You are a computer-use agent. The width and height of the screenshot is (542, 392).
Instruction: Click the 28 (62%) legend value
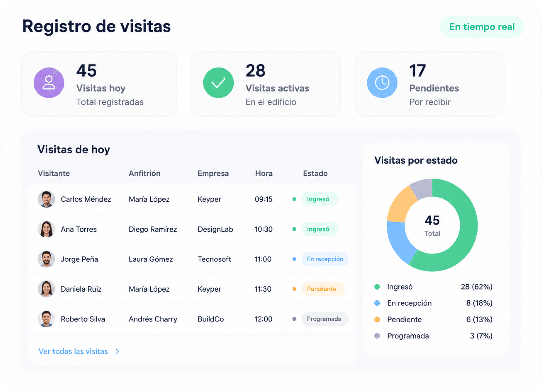point(477,287)
